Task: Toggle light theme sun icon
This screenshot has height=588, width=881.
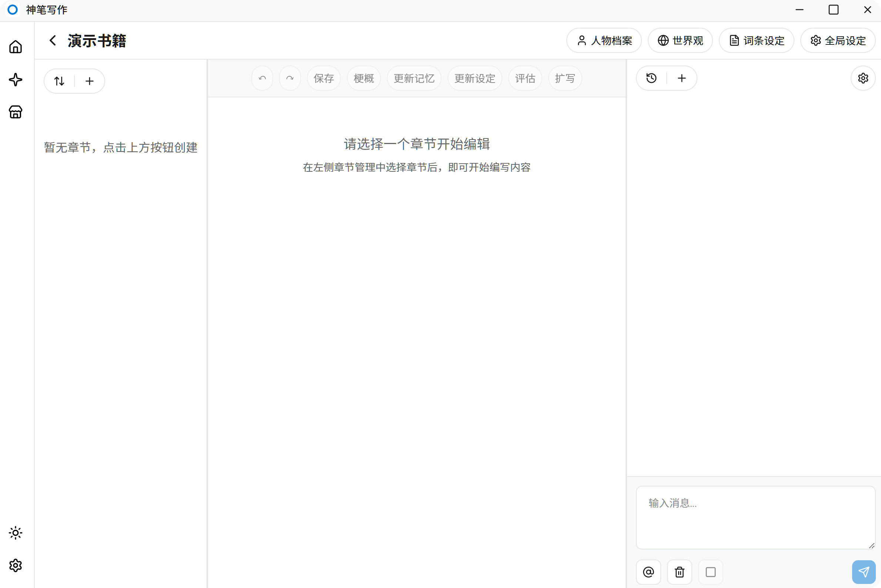Action: coord(16,533)
